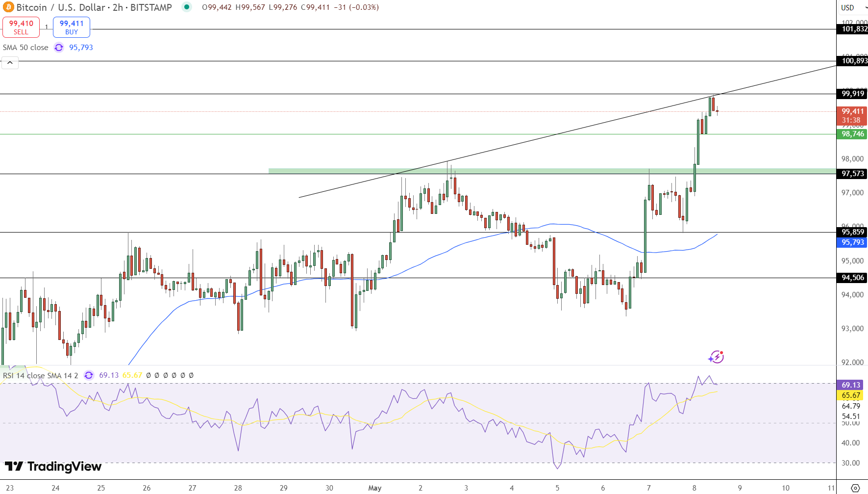Open chart settings gear icon at bottom right

pos(855,488)
